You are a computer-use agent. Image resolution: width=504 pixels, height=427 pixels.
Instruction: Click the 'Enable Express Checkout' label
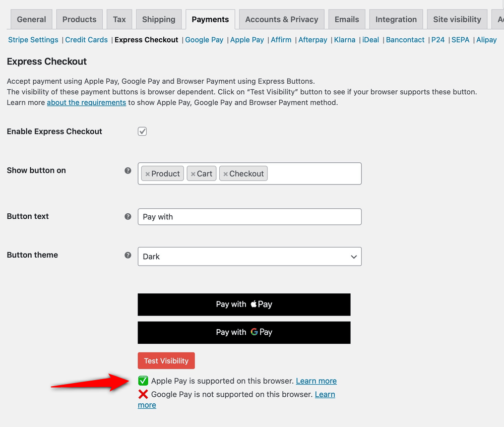[x=54, y=132]
